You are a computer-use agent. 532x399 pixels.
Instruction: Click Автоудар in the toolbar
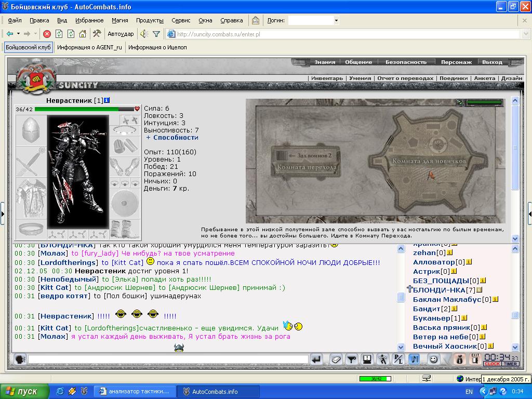tap(121, 34)
